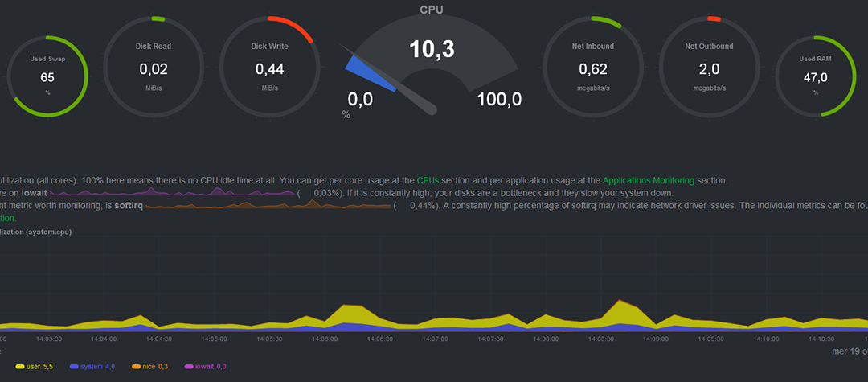The height and width of the screenshot is (382, 868).
Task: Open the Applications Monitoring link
Action: [x=649, y=180]
